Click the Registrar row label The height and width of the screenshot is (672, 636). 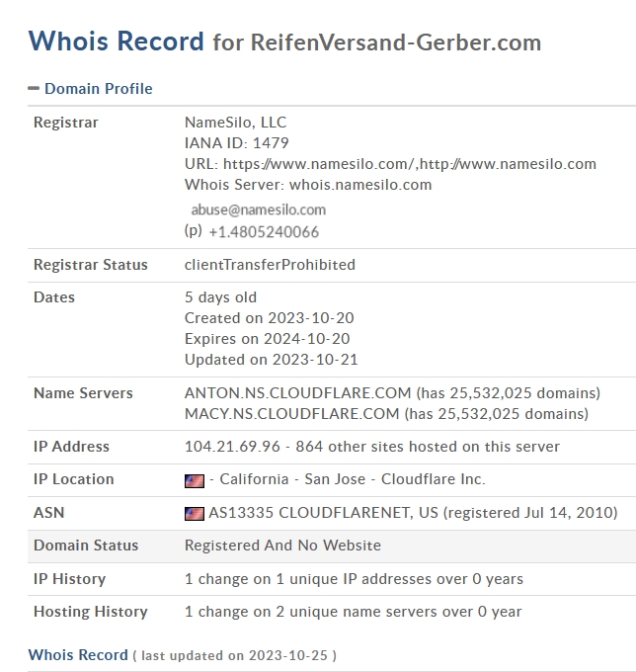coord(66,123)
